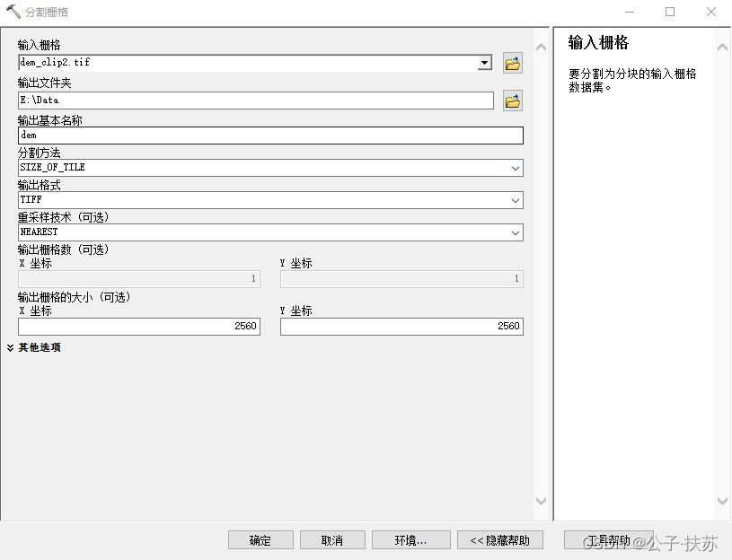Click the 确定 button

click(x=260, y=540)
